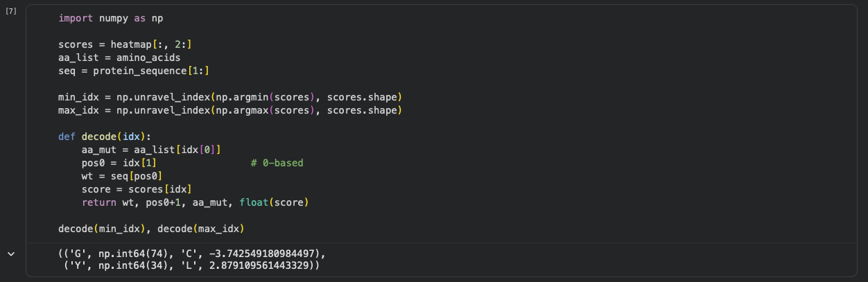Click the return statement line
Viewport: 868px width, 282px height.
[x=195, y=202]
